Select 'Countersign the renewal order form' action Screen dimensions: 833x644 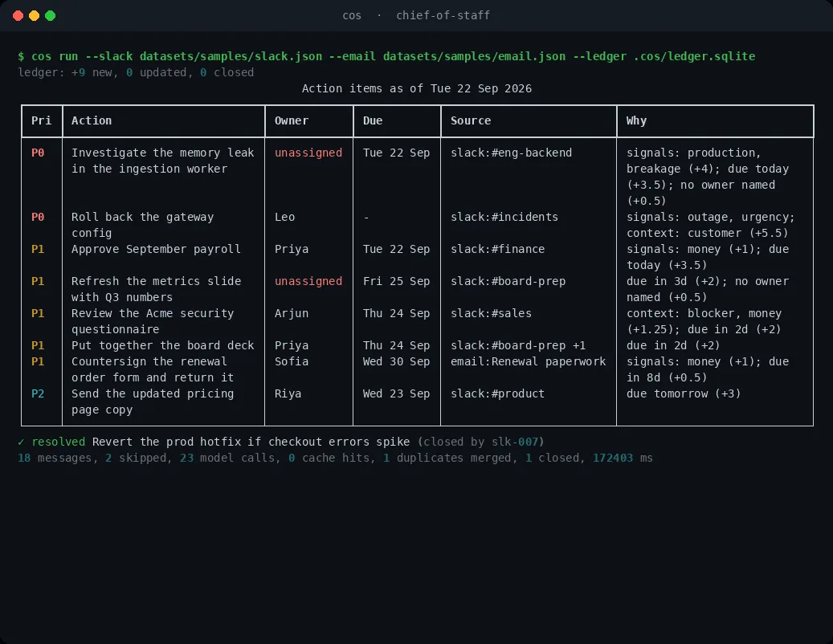point(153,369)
